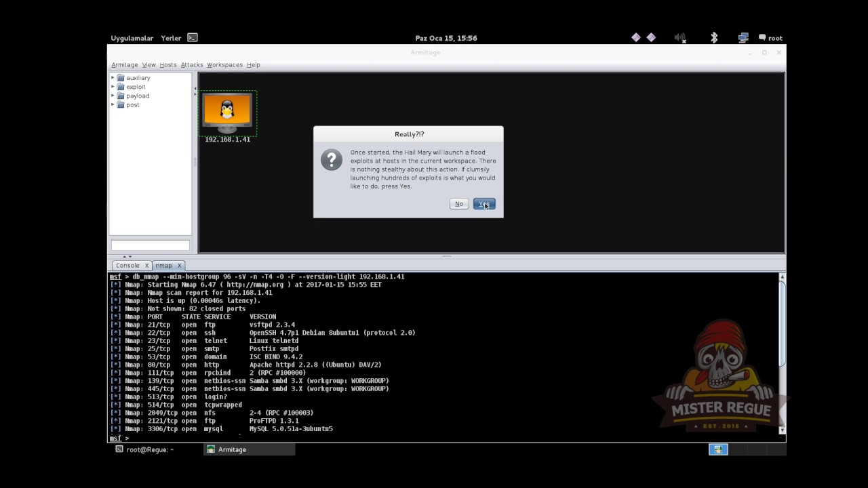The height and width of the screenshot is (488, 868).
Task: Close the Console tab
Action: [146, 266]
